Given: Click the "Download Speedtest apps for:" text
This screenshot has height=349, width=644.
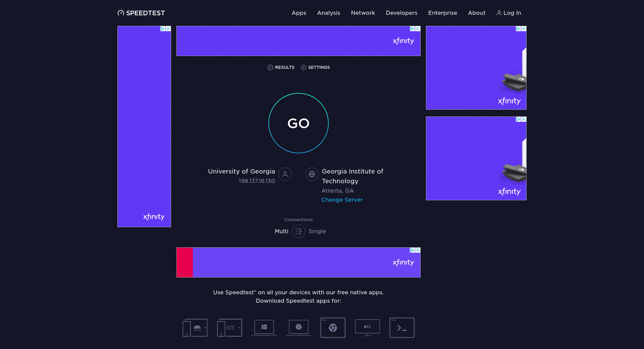Looking at the screenshot, I should (299, 301).
